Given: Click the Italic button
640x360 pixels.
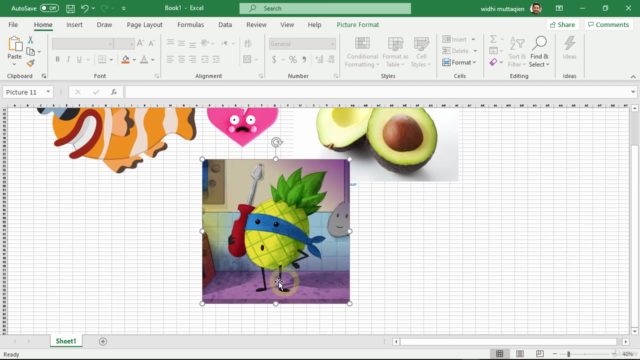Looking at the screenshot, I should [68, 60].
